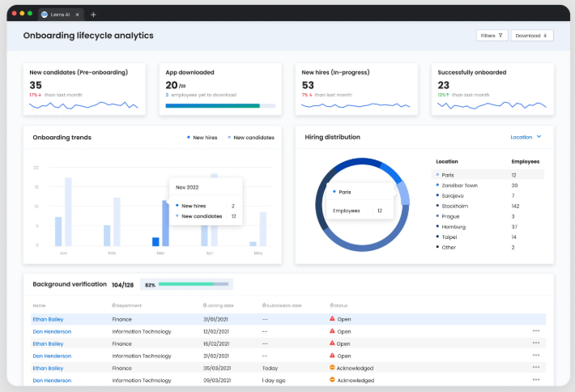Click the orange Acknowledged status icon for 05/03/2021
This screenshot has width=575, height=392.
point(332,368)
